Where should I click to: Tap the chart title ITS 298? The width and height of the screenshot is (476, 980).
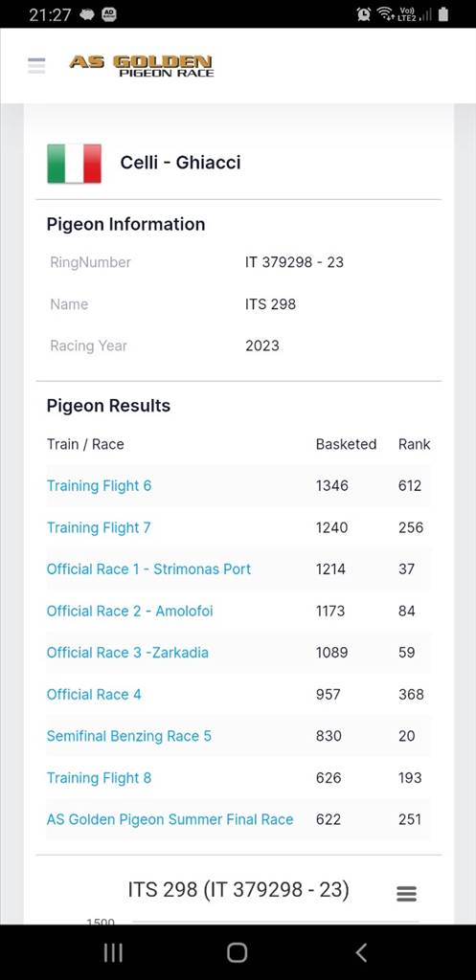[x=238, y=889]
